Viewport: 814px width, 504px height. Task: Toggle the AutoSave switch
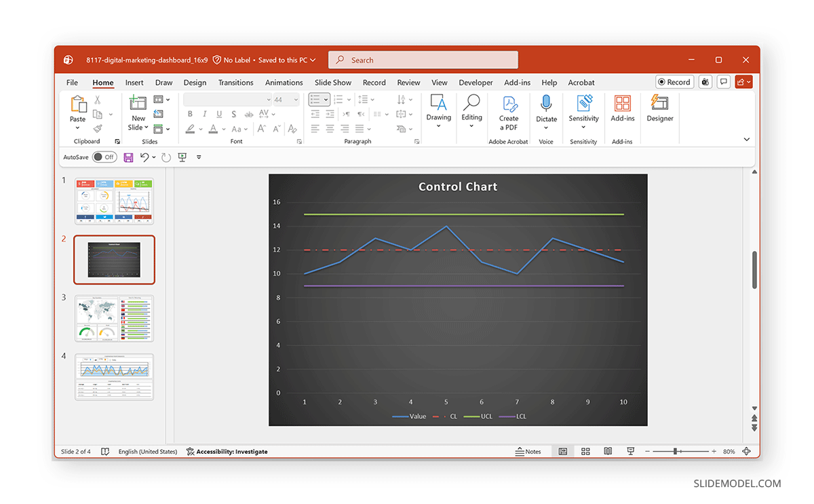pos(104,157)
